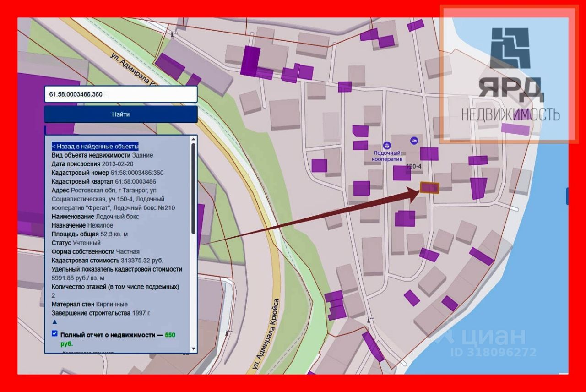
Task: Click the cadastral number search field
Action: pos(121,94)
